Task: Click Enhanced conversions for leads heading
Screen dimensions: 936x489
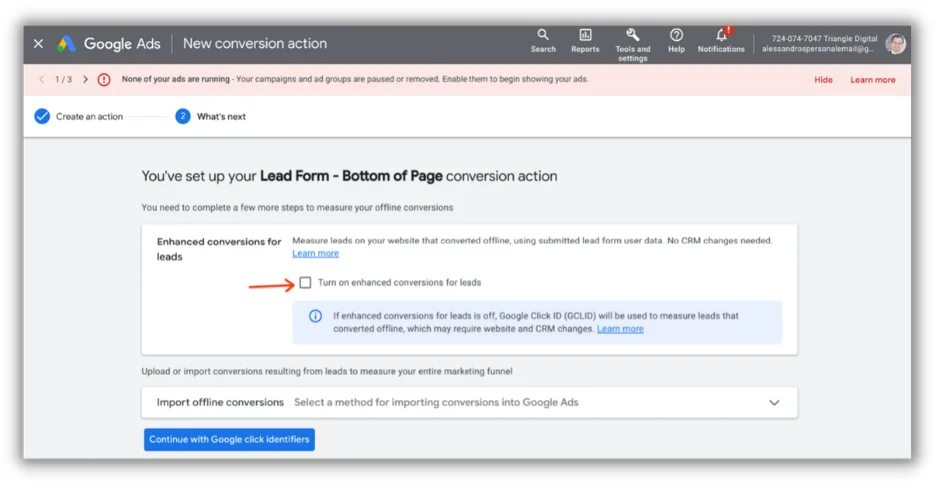Action: click(218, 249)
